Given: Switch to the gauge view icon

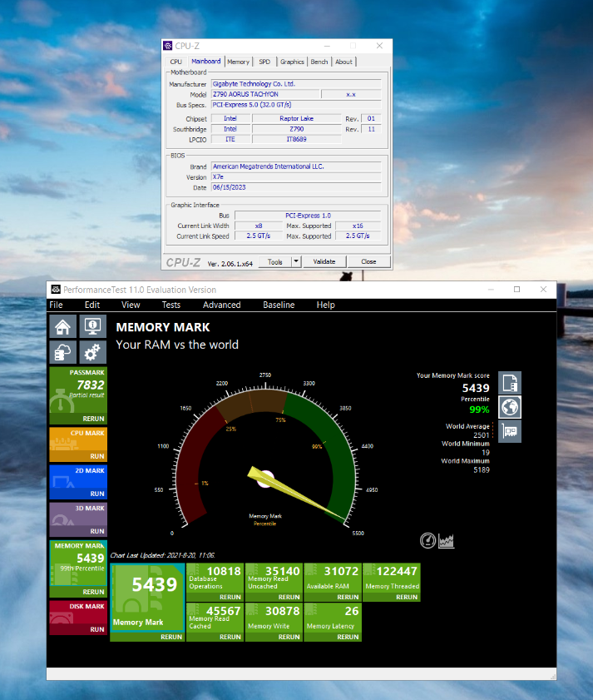Looking at the screenshot, I should coord(427,541).
